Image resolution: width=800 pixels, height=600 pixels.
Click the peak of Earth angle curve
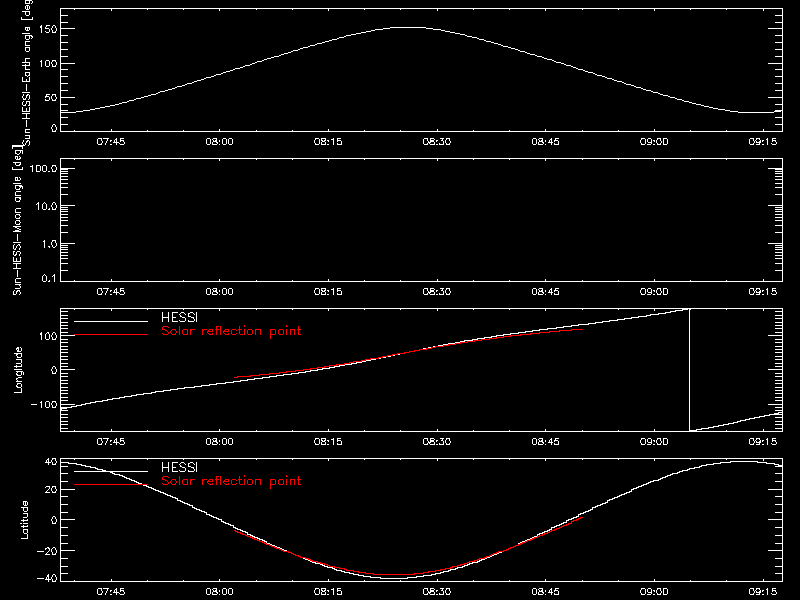pos(408,28)
